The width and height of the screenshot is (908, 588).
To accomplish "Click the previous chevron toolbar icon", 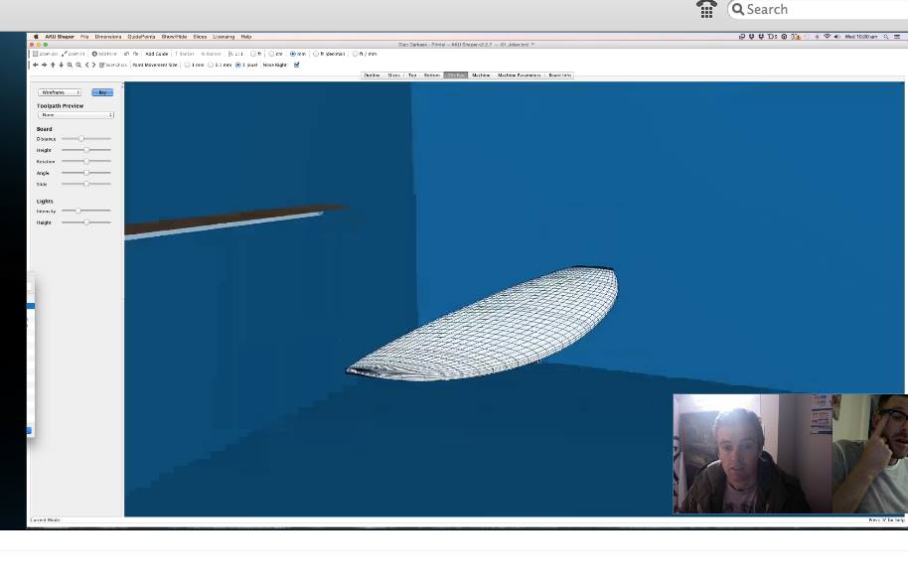I will pos(86,65).
